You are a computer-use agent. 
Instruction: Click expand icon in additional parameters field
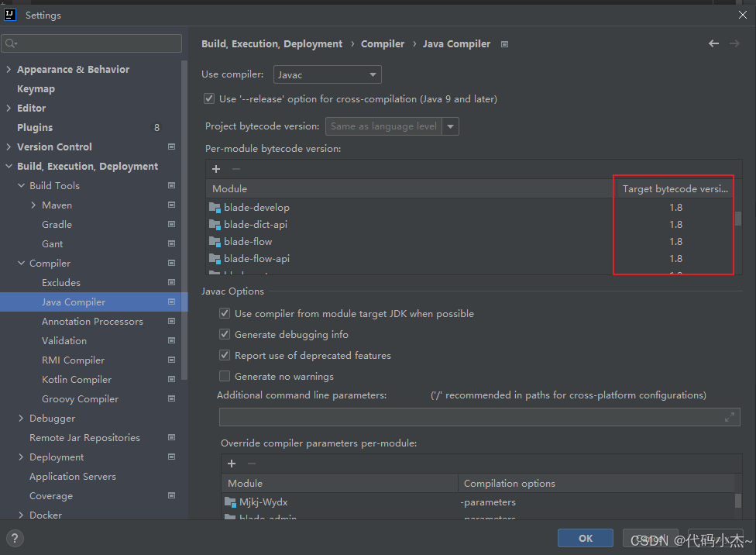(x=729, y=417)
